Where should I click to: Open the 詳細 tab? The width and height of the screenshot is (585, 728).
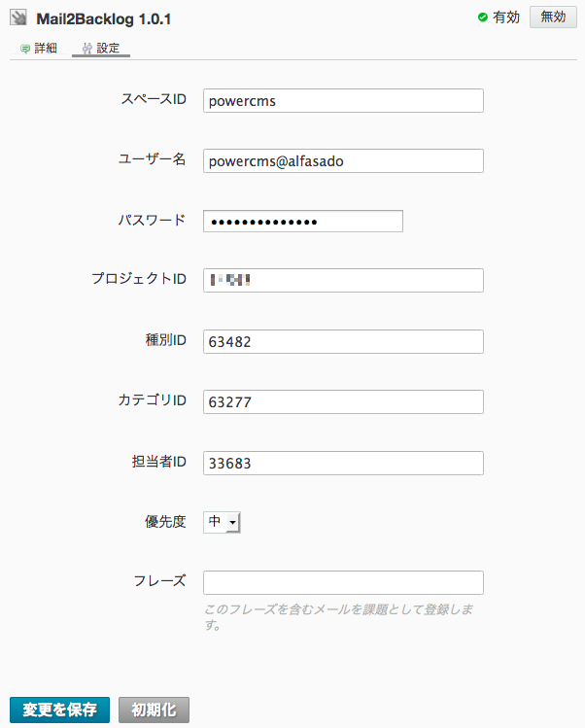click(39, 48)
